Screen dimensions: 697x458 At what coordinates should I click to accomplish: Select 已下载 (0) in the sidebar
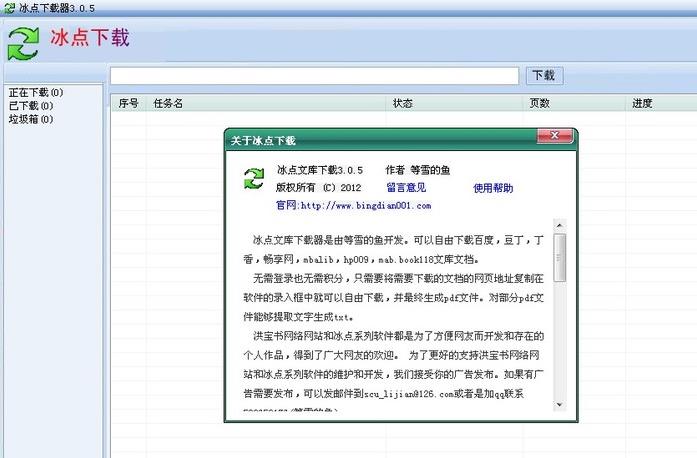[31, 106]
